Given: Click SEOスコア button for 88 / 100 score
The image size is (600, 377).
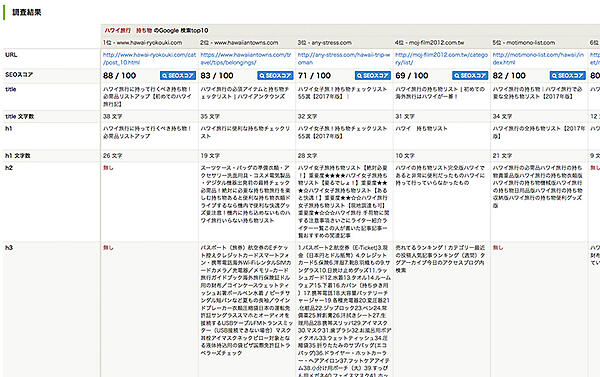Looking at the screenshot, I should click(178, 75).
